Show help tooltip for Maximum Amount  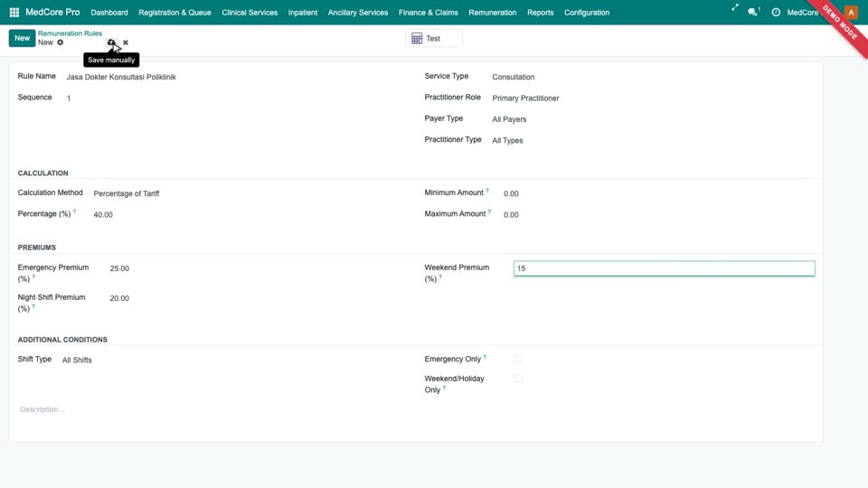click(x=489, y=211)
